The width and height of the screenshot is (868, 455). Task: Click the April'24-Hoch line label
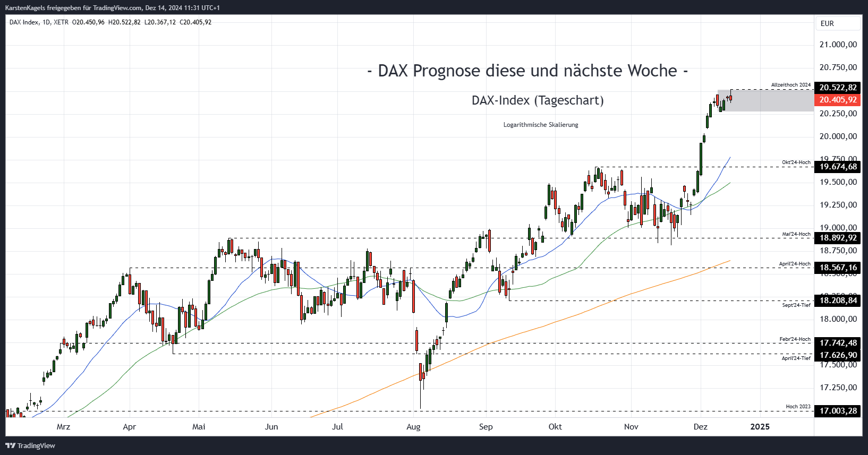click(795, 263)
